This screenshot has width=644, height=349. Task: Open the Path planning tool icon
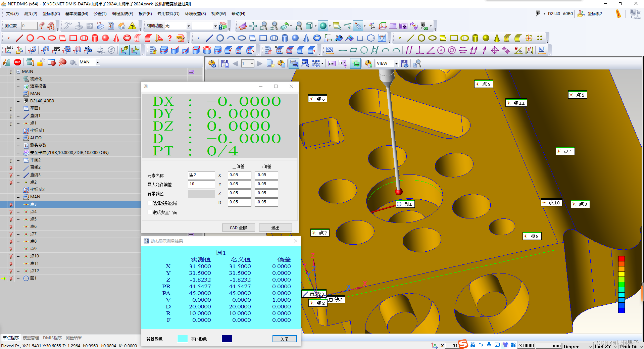pos(181,38)
